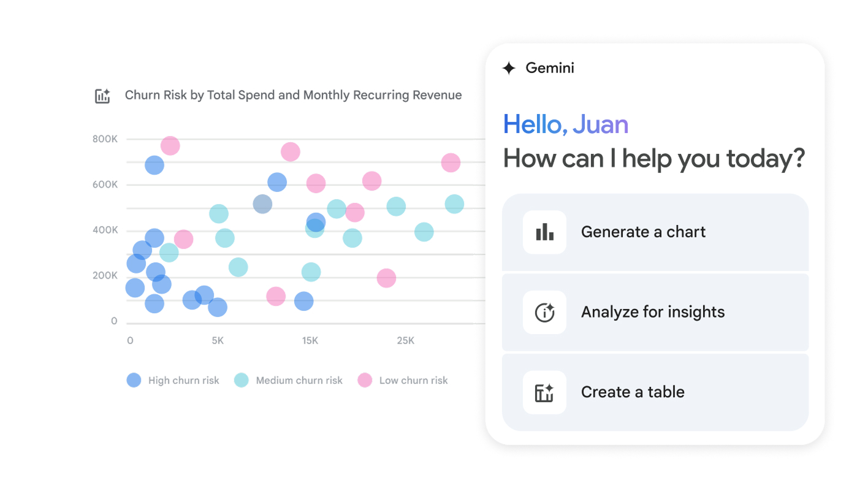Click the chart title Churn Risk by Total Spend
The width and height of the screenshot is (868, 488).
293,95
